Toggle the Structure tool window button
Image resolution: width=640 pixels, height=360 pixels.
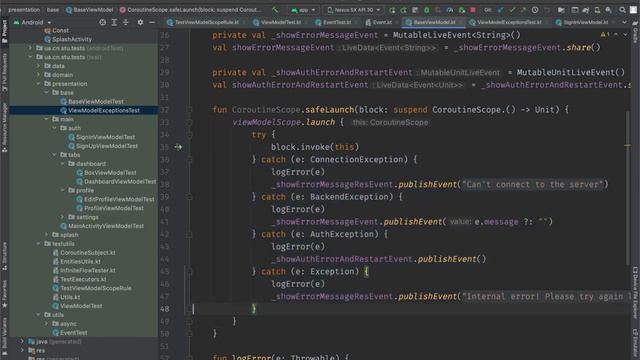pos(4,256)
